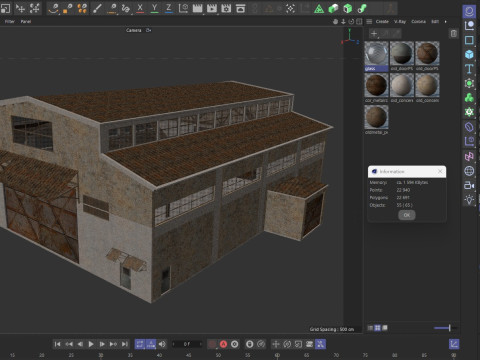
Task: Click the Render View clapperboard icon
Action: [x=197, y=8]
